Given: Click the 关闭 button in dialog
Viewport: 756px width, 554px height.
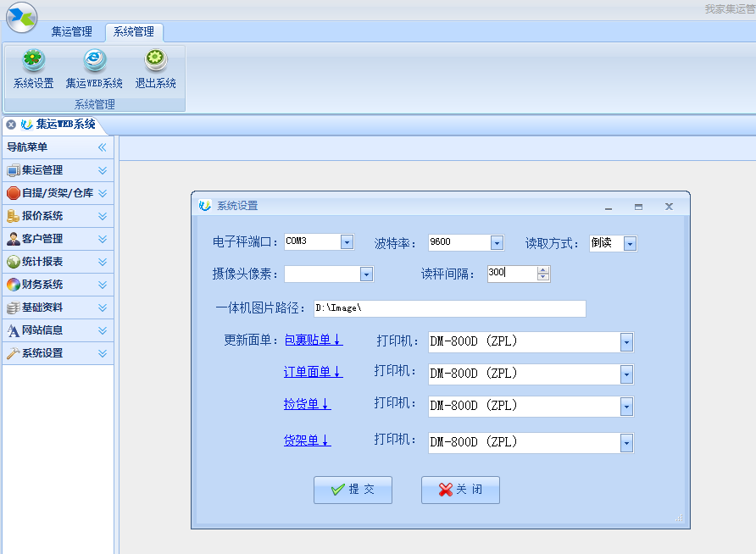Looking at the screenshot, I should tap(460, 490).
